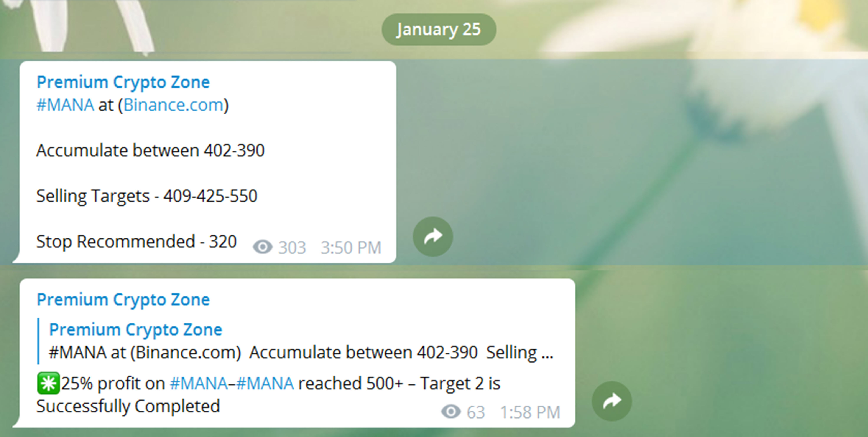868x437 pixels.
Task: Select second #MANA hashtag before 'reached 500+'
Action: point(265,383)
